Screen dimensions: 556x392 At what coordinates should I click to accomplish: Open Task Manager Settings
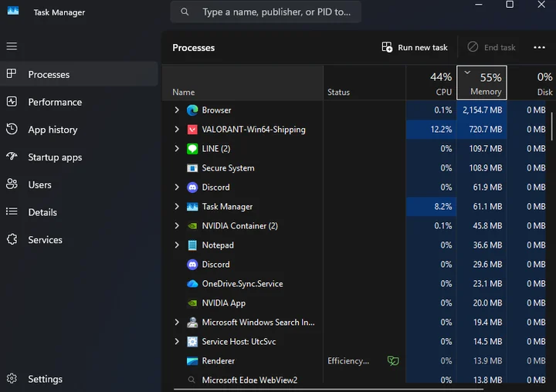tap(79, 379)
